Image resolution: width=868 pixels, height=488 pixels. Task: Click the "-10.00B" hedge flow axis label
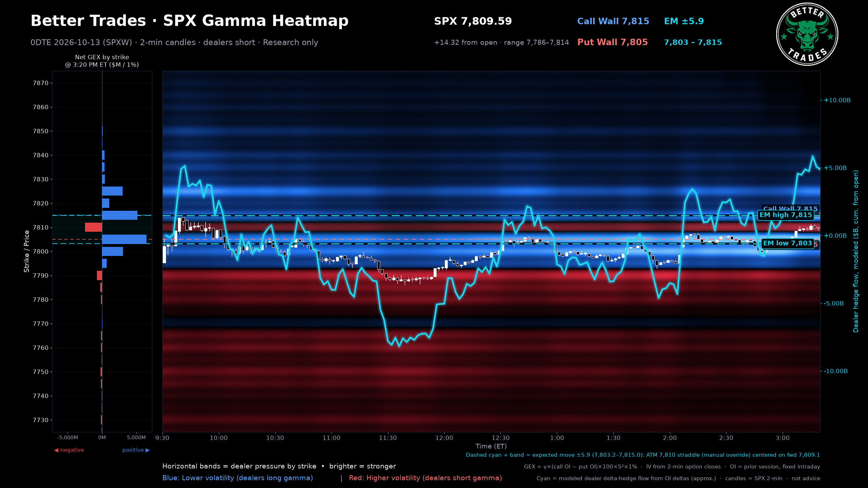pyautogui.click(x=836, y=371)
